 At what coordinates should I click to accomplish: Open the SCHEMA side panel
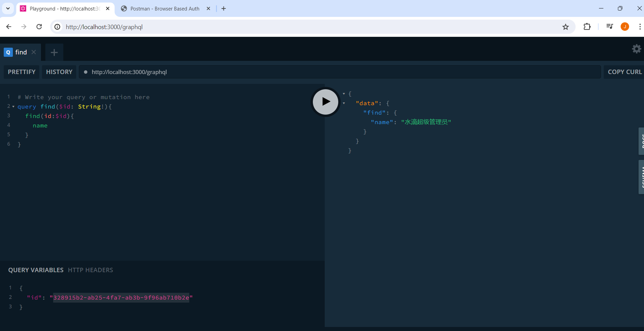click(x=641, y=177)
